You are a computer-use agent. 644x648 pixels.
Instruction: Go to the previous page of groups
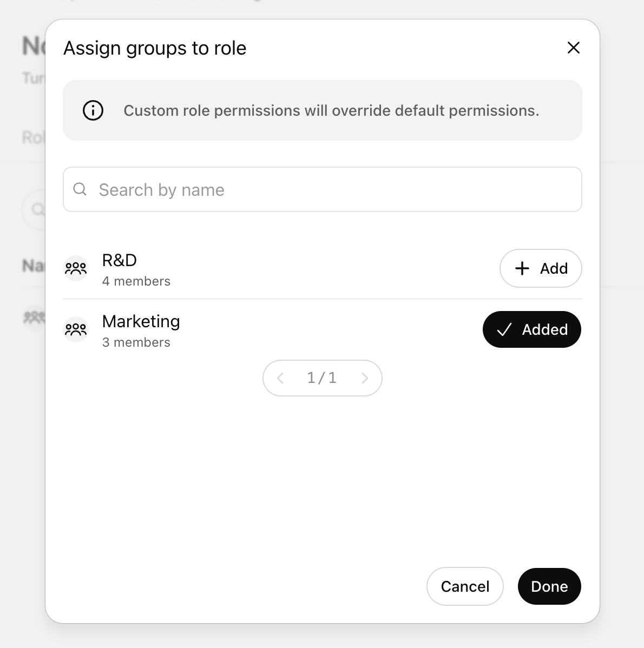point(280,378)
